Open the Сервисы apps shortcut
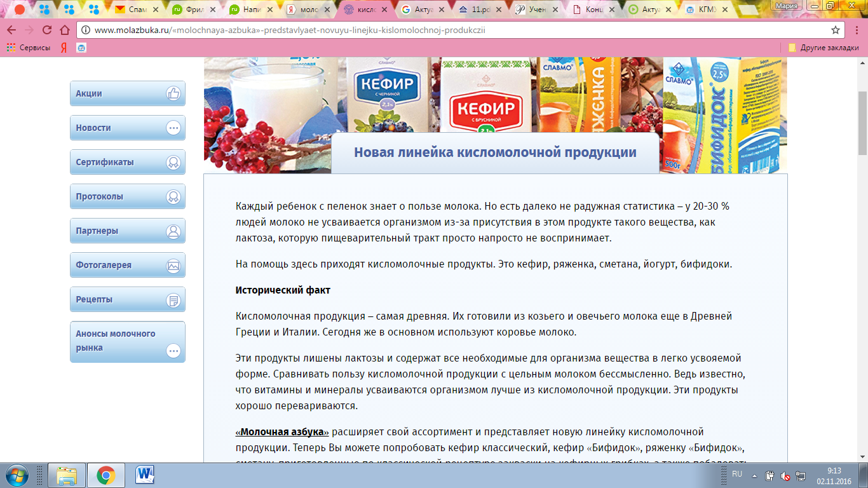 coord(29,48)
